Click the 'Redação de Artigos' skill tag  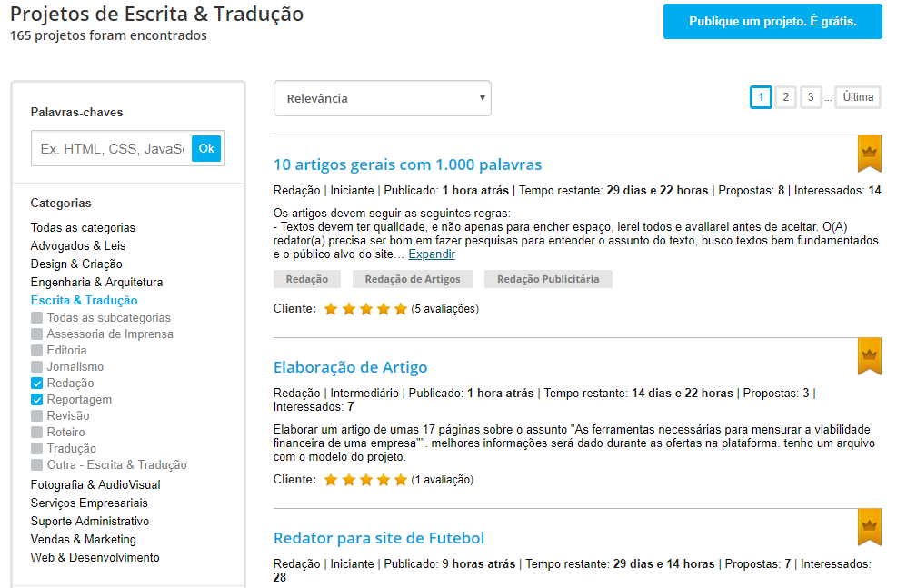pyautogui.click(x=413, y=279)
